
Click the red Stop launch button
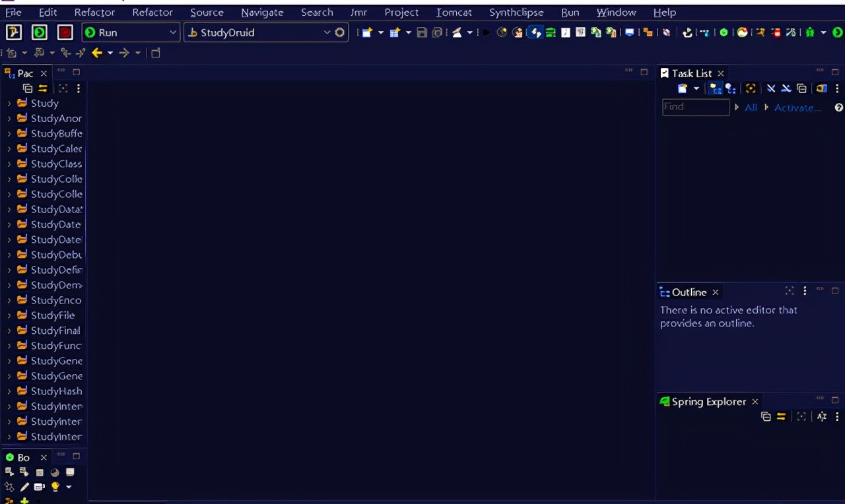point(65,32)
